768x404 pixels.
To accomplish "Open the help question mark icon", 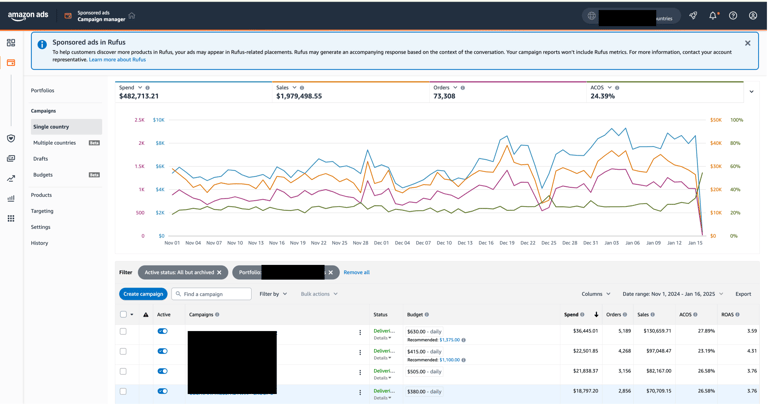I will [733, 16].
